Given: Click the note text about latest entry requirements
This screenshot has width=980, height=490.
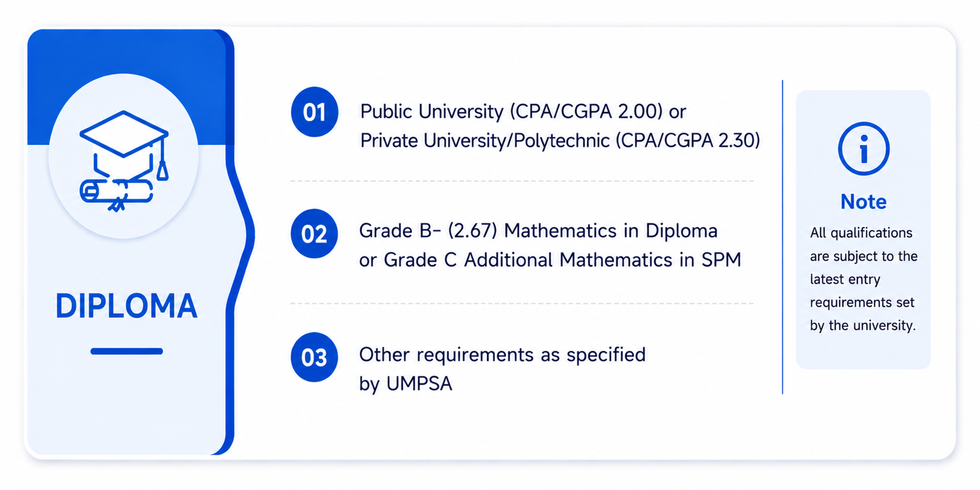Looking at the screenshot, I should (x=863, y=279).
